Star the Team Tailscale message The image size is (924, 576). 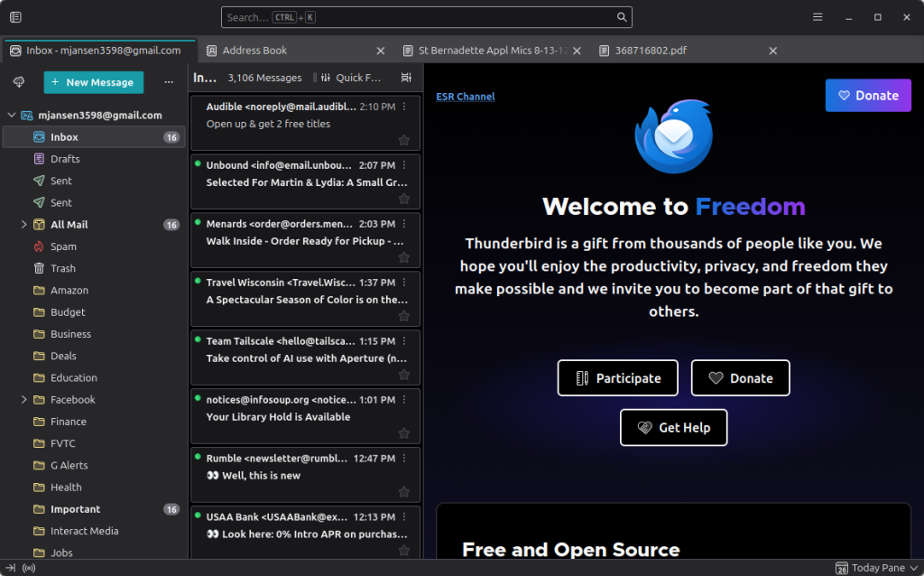404,375
